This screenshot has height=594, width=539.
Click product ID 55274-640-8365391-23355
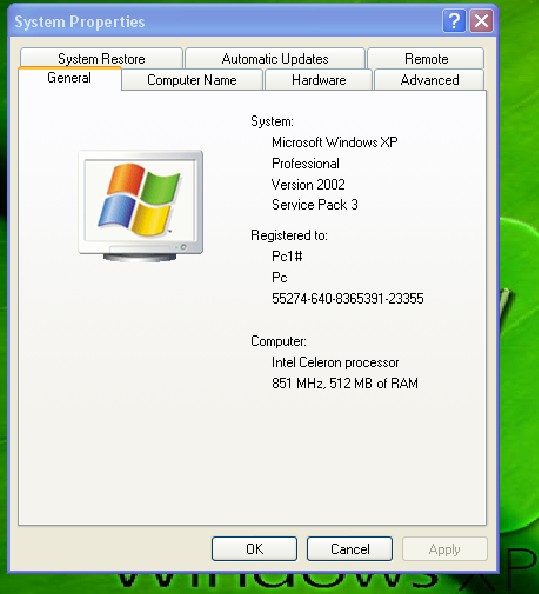click(347, 299)
